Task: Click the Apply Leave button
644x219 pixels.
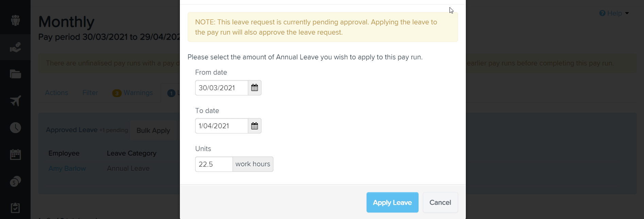Action: tap(392, 202)
